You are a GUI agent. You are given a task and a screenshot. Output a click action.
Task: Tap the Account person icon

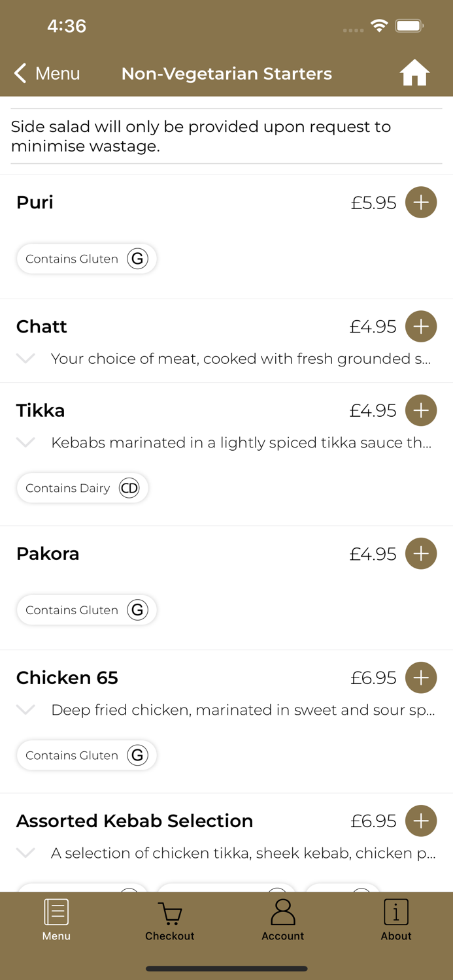[x=282, y=918]
